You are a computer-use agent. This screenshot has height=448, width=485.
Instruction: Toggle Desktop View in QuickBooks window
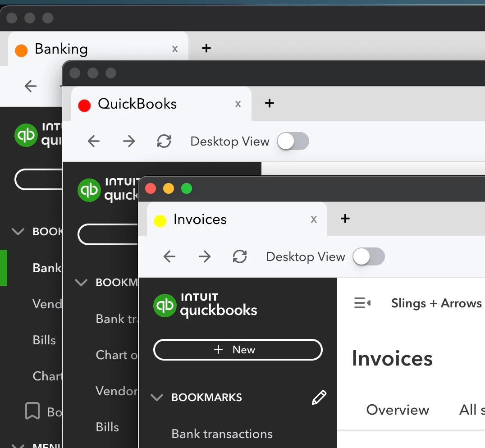click(293, 141)
